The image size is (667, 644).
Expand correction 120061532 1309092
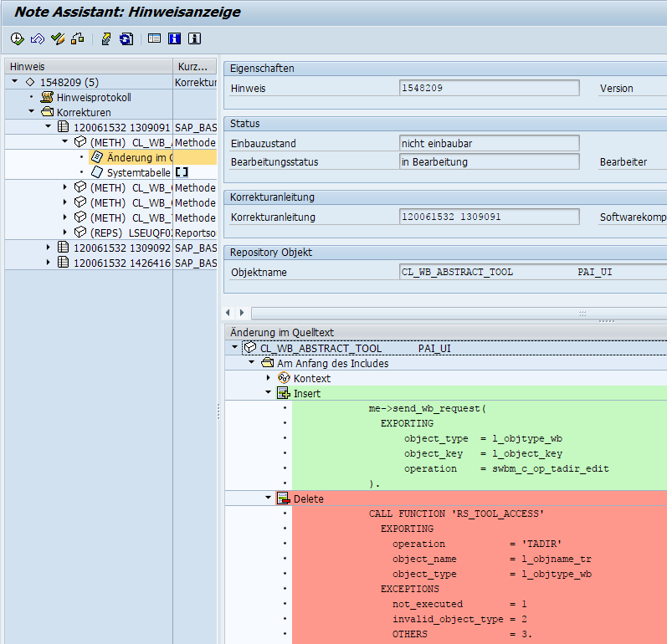(48, 248)
